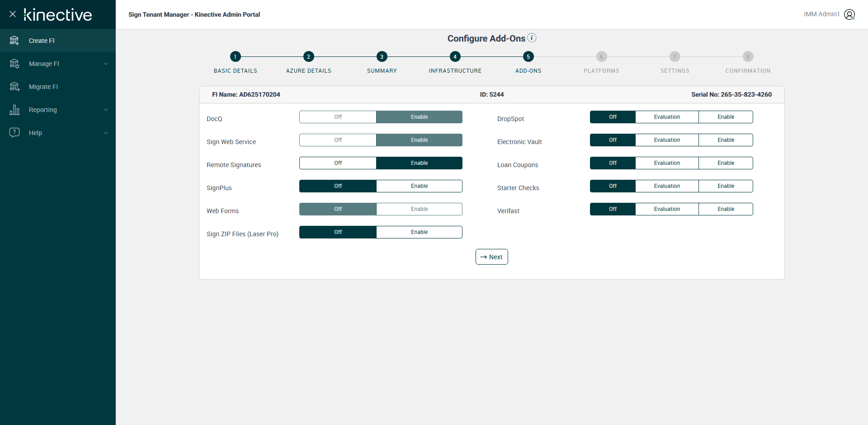Set DropSpot to Evaluation

click(x=667, y=117)
